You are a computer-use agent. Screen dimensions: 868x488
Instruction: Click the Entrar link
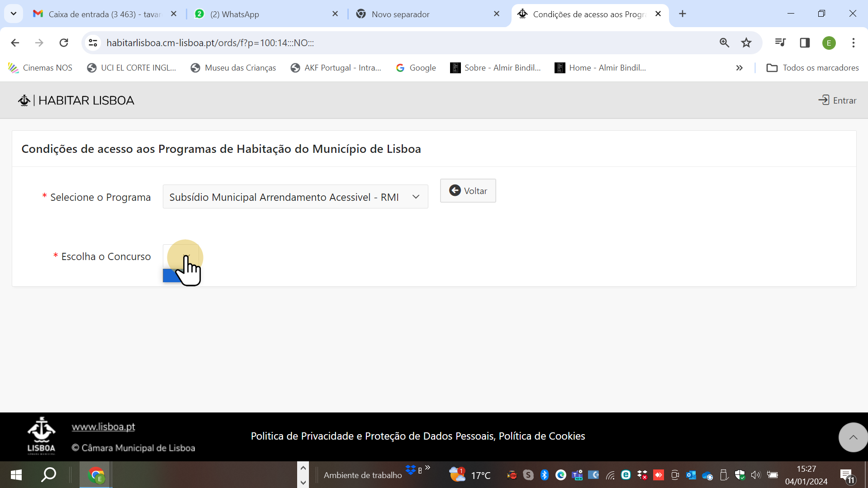click(x=838, y=100)
